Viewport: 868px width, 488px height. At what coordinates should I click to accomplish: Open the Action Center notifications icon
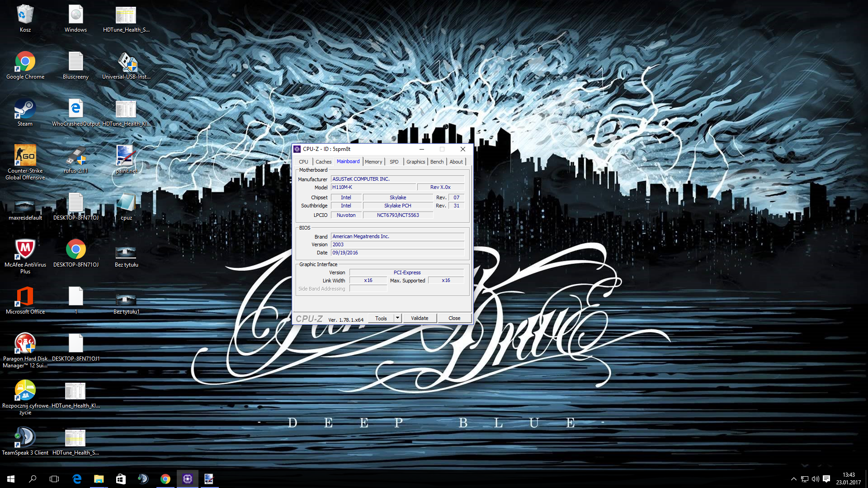(x=826, y=479)
